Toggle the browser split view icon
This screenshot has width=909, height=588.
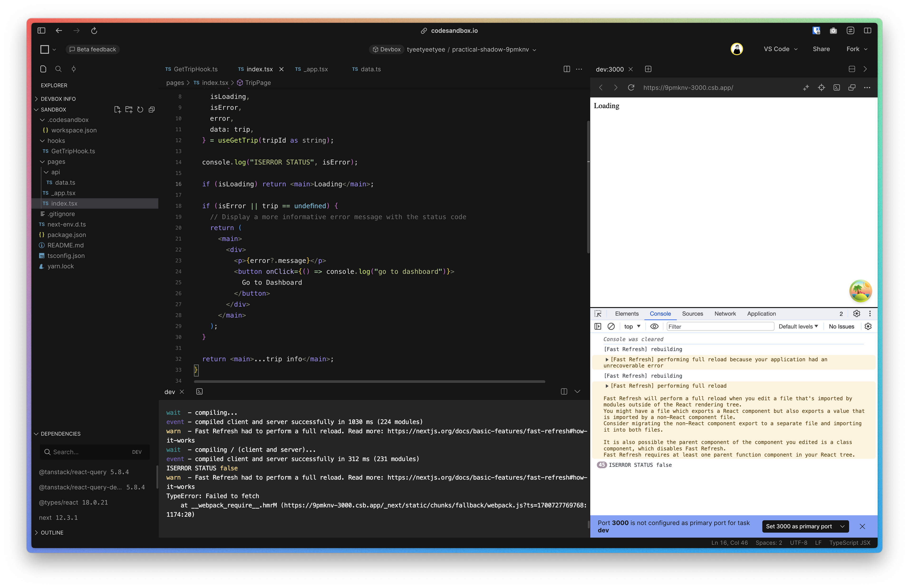(867, 31)
